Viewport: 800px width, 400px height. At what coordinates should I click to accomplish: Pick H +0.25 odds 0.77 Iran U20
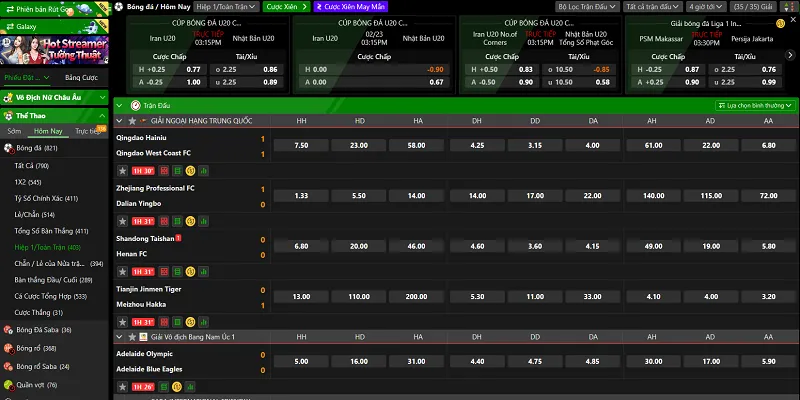[x=169, y=70]
